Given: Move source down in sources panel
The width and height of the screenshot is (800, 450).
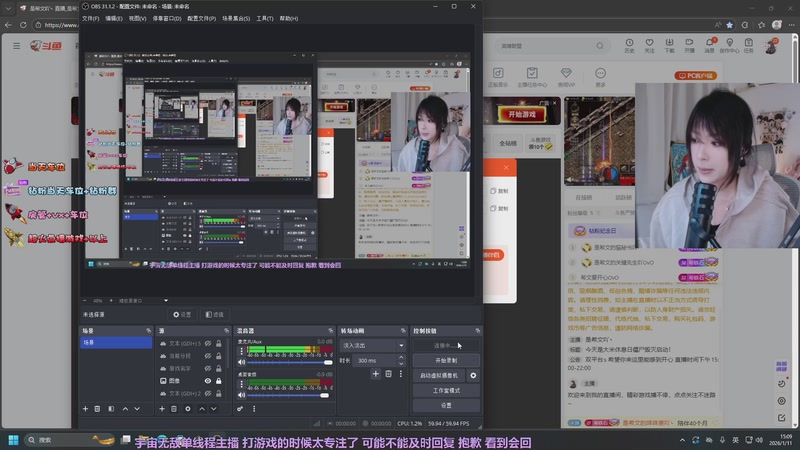Looking at the screenshot, I should tap(214, 409).
